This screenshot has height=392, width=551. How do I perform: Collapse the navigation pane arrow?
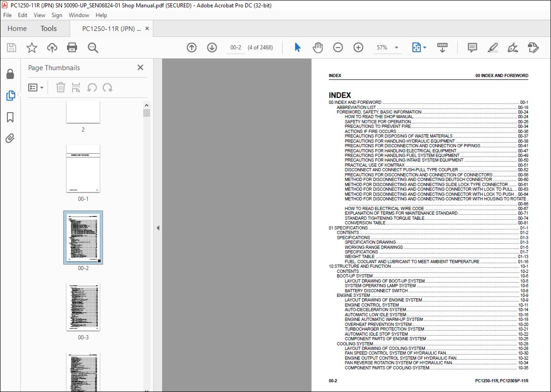158,228
